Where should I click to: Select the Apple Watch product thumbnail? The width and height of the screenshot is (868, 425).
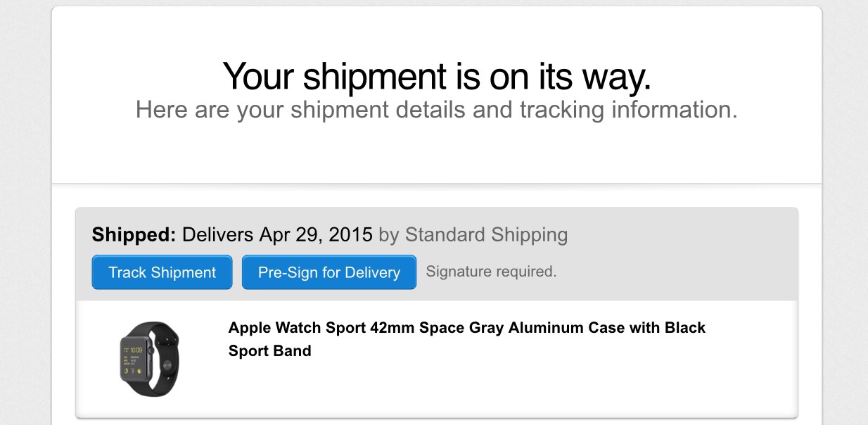[x=148, y=359]
